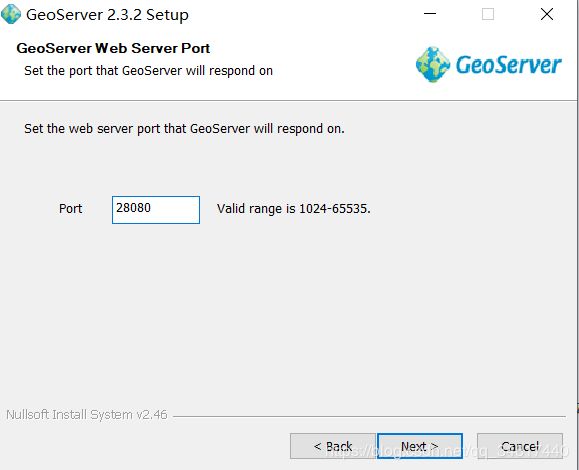Click the GeoServer logo in header
Image resolution: width=579 pixels, height=470 pixels.
(488, 65)
